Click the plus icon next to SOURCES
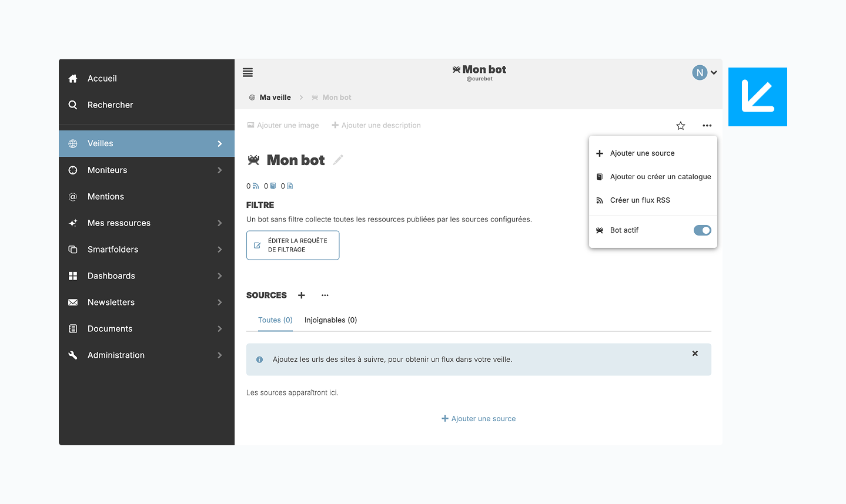 pyautogui.click(x=302, y=295)
